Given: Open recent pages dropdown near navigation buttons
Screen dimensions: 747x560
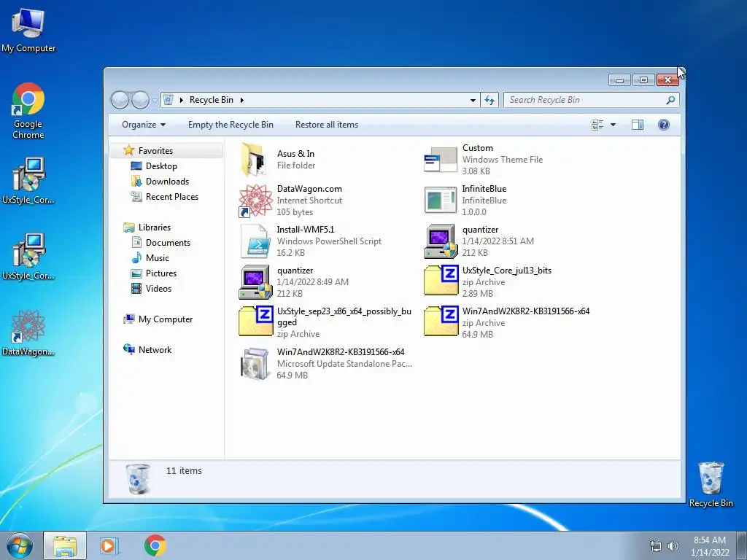Looking at the screenshot, I should (155, 101).
